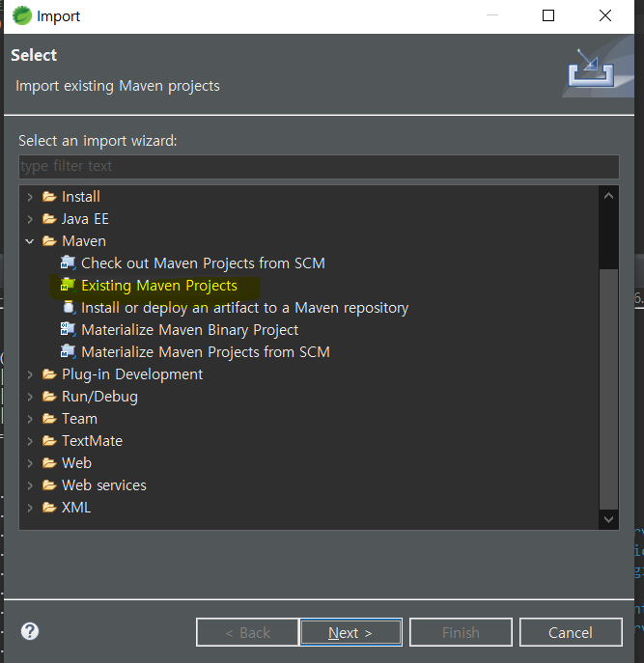Expand the Run/Debug category

click(x=30, y=397)
